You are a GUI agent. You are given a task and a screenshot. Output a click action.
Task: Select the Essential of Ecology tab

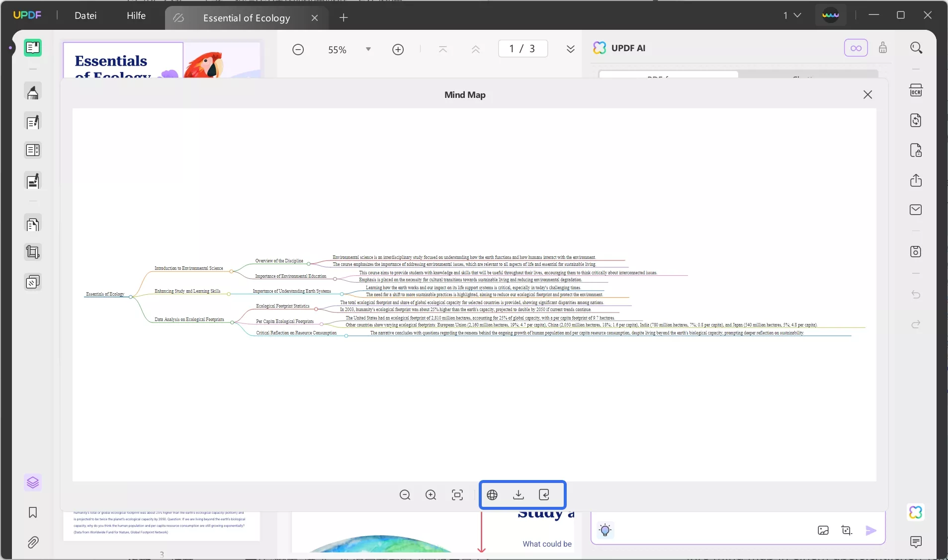[247, 18]
